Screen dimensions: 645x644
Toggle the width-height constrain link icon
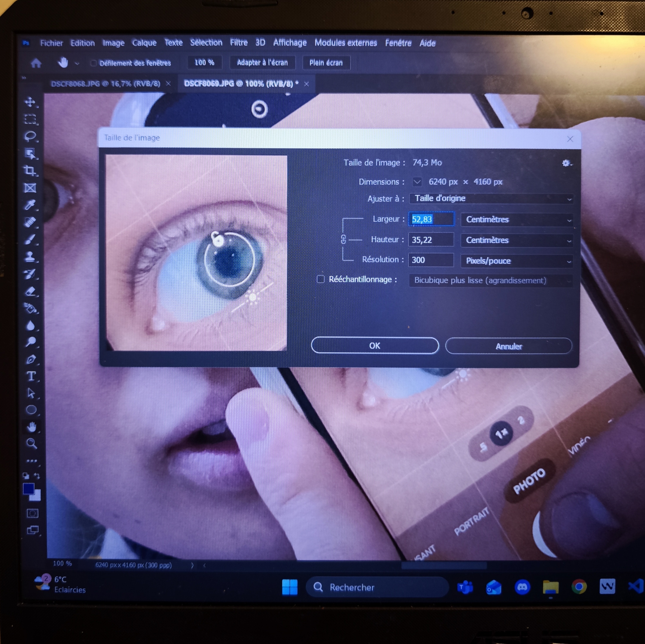coord(344,239)
